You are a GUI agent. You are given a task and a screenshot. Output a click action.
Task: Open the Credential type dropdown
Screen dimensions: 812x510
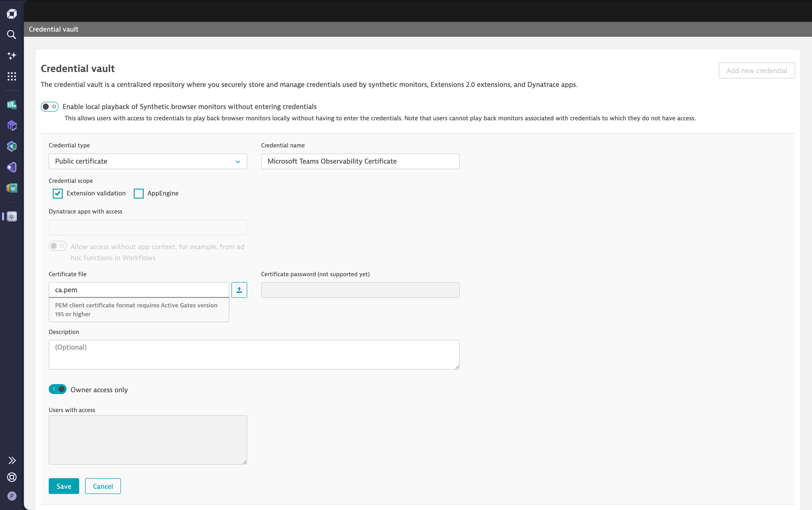tap(148, 161)
